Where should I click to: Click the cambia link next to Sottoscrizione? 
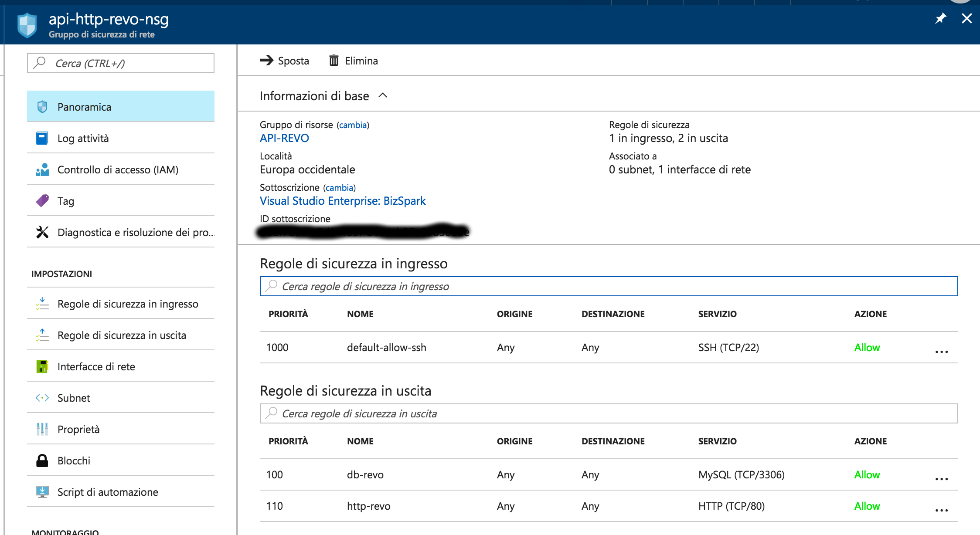coord(339,188)
